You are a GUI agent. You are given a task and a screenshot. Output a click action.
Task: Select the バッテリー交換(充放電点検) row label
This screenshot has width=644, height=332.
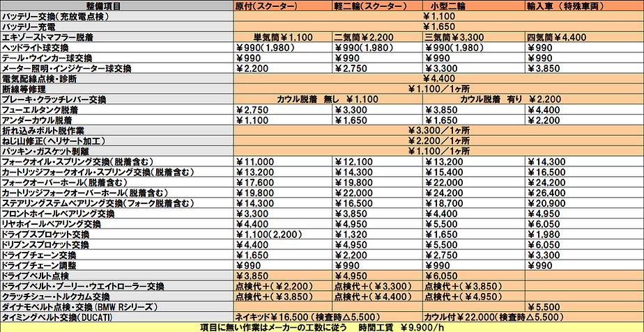[116, 17]
